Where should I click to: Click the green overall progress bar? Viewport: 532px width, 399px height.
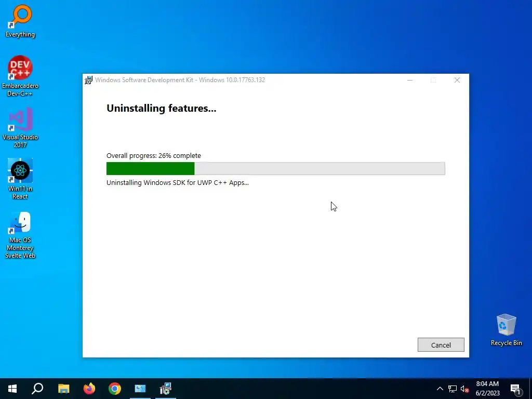275,169
